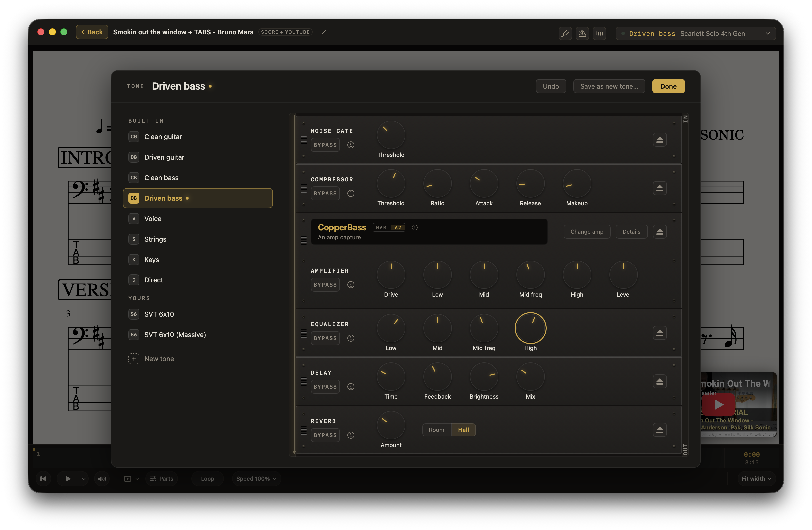Collapse the Noise Gate module with its eject icon
Viewport: 812px width, 530px height.
tap(660, 140)
